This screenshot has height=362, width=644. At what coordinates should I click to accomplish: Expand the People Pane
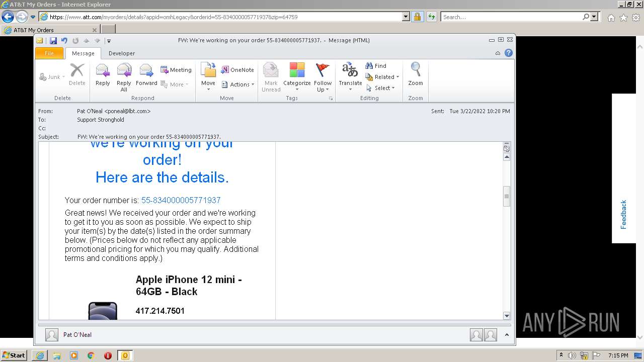point(507,335)
